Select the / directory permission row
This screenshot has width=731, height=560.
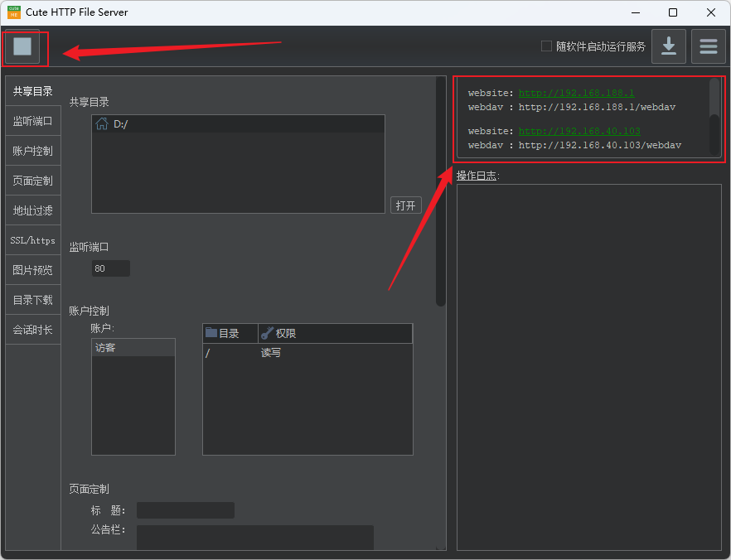[307, 353]
